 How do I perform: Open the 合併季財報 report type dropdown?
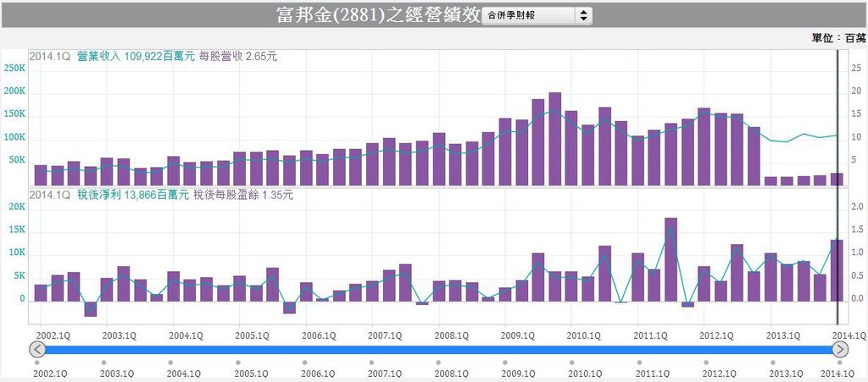point(537,15)
